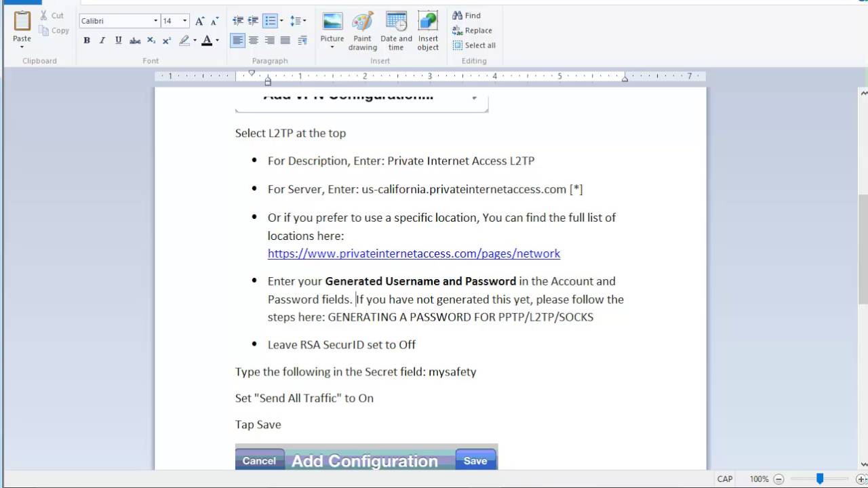Decrease paragraph indent
The width and height of the screenshot is (868, 488).
click(x=238, y=21)
